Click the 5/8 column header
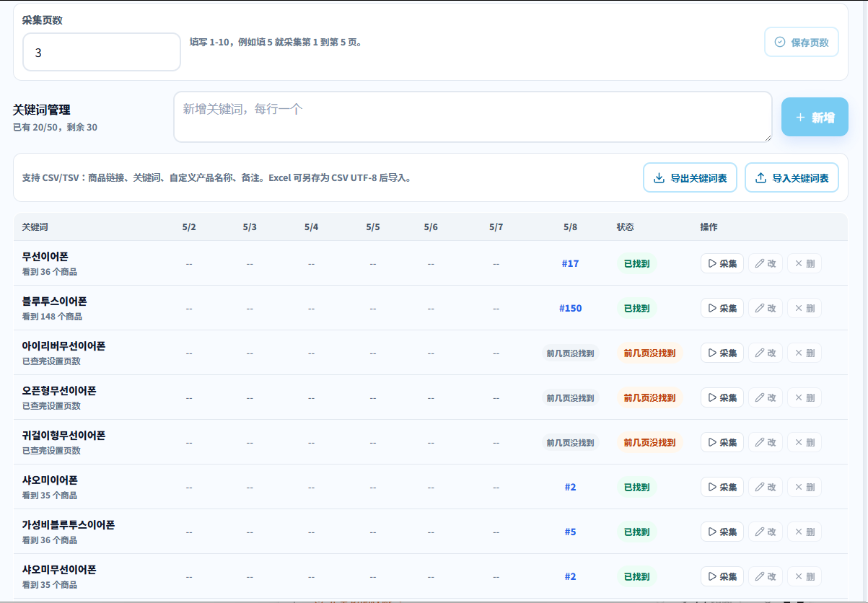The height and width of the screenshot is (603, 868). (x=570, y=226)
